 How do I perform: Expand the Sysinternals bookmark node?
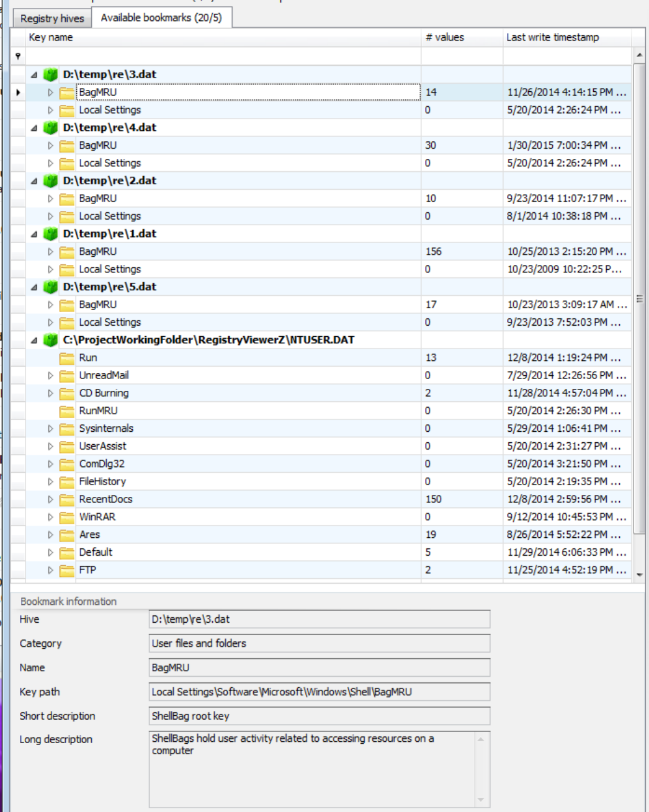(x=50, y=429)
